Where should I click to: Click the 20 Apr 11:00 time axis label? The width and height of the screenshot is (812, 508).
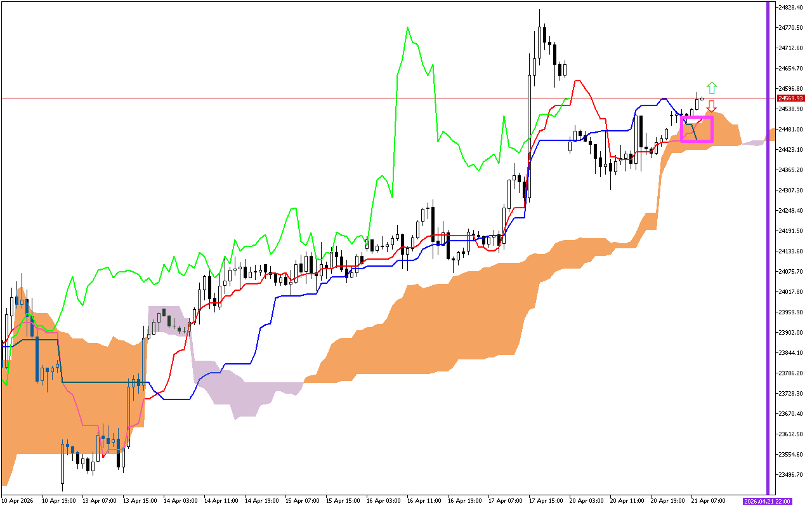tap(626, 500)
